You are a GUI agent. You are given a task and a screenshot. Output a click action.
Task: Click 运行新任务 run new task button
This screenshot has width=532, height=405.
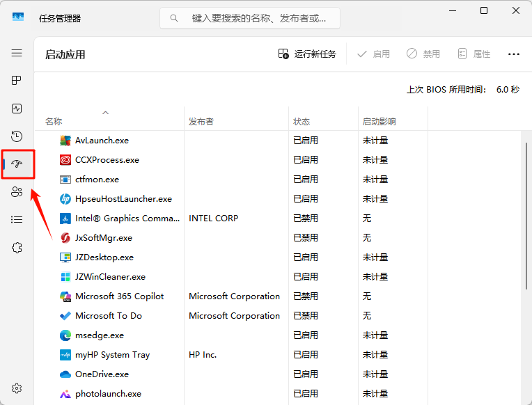(307, 54)
